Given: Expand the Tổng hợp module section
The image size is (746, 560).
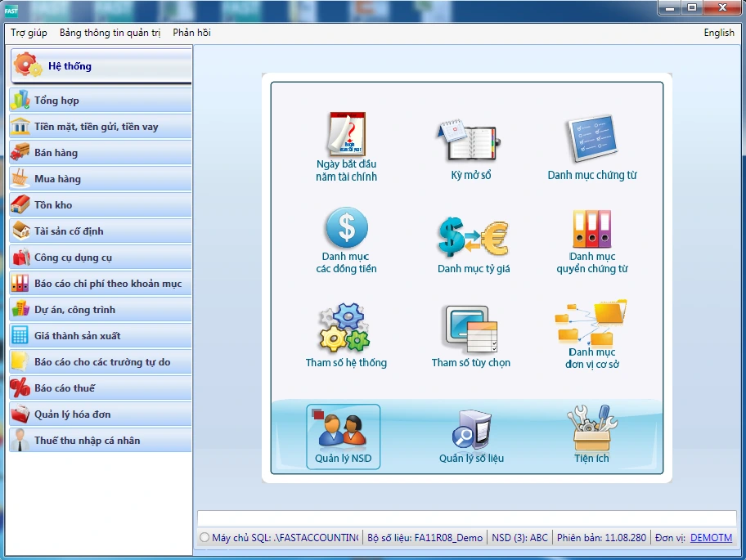Looking at the screenshot, I should tap(100, 101).
